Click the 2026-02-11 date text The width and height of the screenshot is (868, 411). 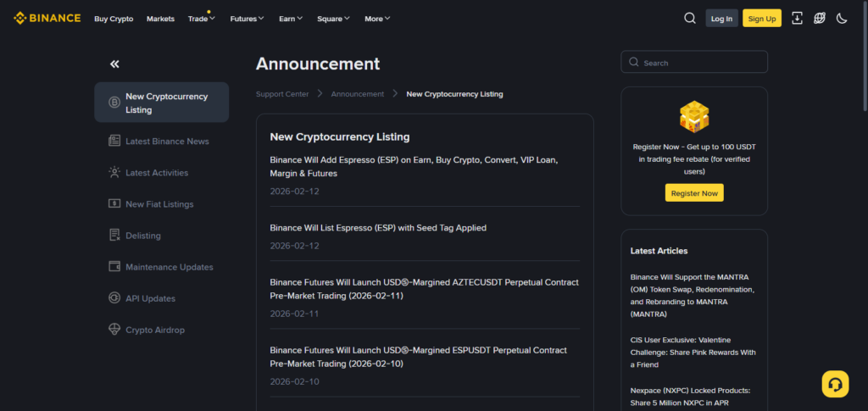coord(294,314)
